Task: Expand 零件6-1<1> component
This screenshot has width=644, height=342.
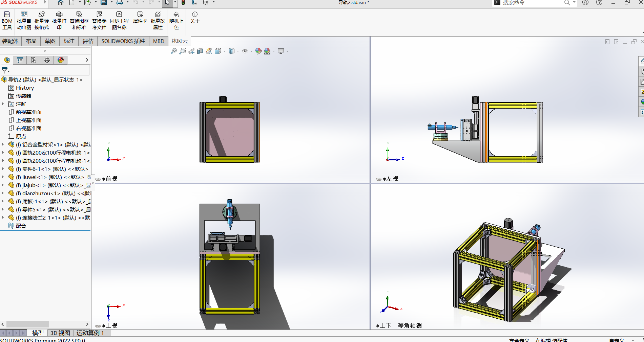Action: pyautogui.click(x=3, y=169)
